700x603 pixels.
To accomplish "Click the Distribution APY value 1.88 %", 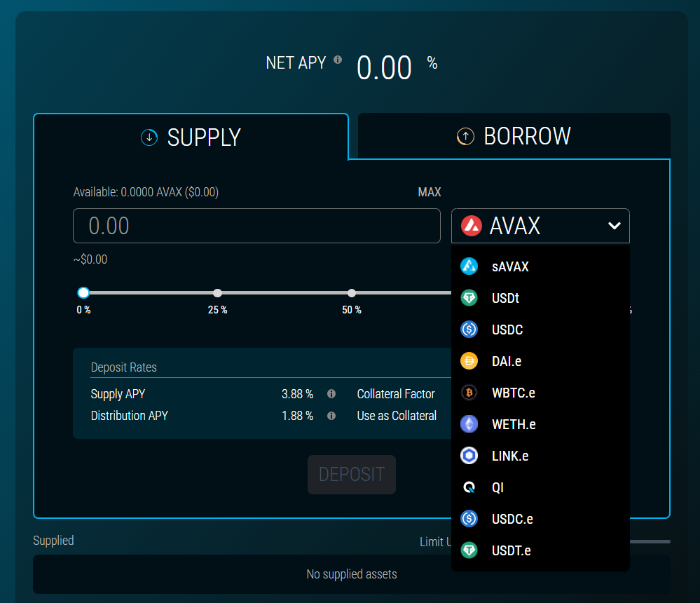I will pyautogui.click(x=297, y=416).
